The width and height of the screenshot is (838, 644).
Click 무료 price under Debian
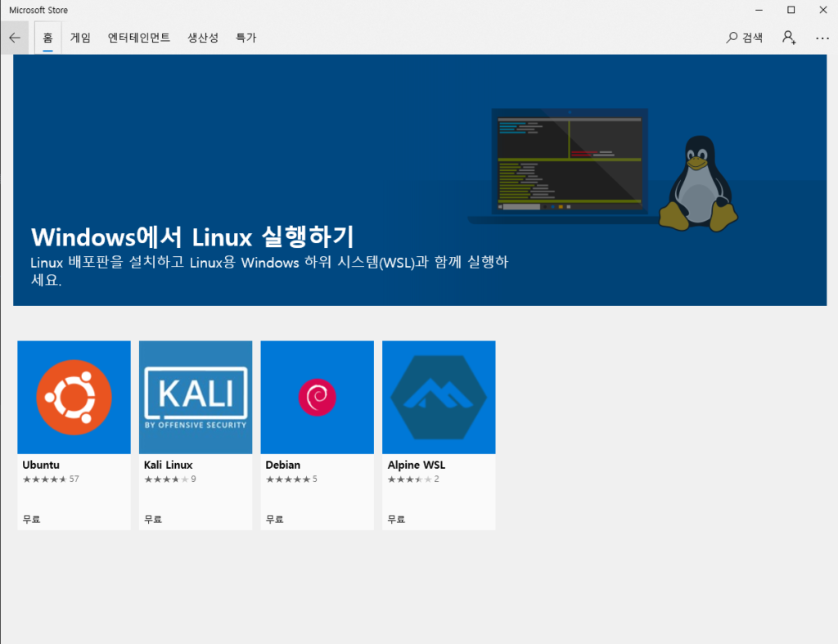275,519
